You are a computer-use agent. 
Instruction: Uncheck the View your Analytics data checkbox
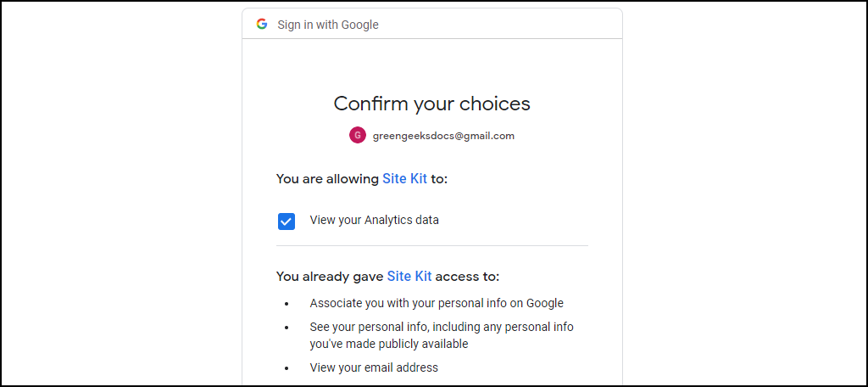[287, 222]
